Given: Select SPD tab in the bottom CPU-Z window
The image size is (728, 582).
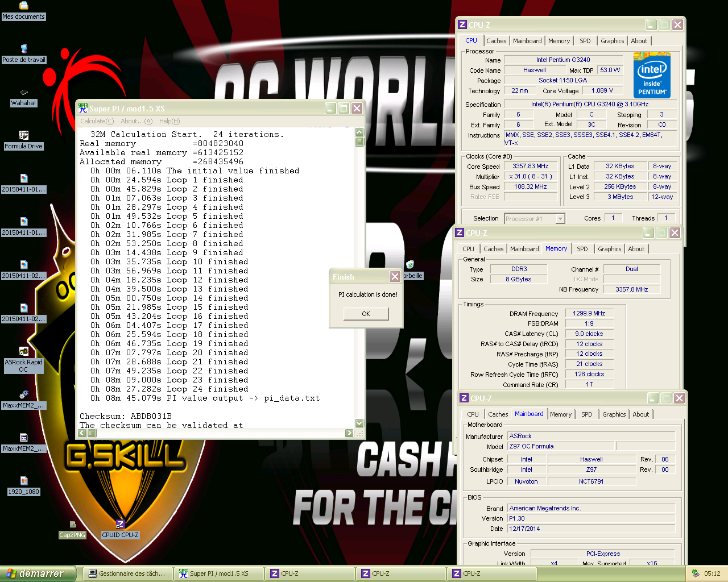Looking at the screenshot, I should pyautogui.click(x=587, y=414).
